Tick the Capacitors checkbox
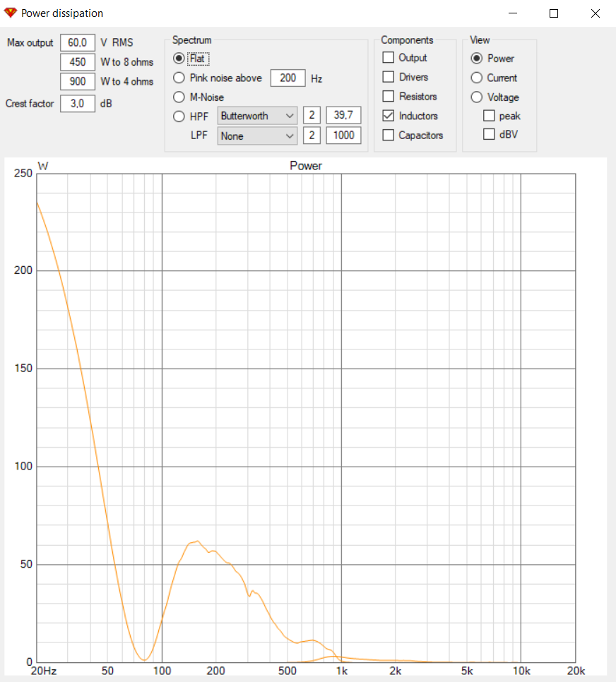 389,136
